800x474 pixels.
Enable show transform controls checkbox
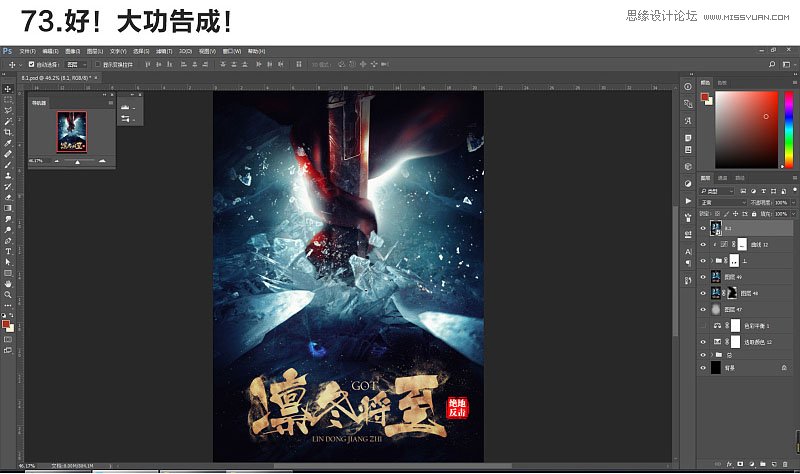point(98,64)
